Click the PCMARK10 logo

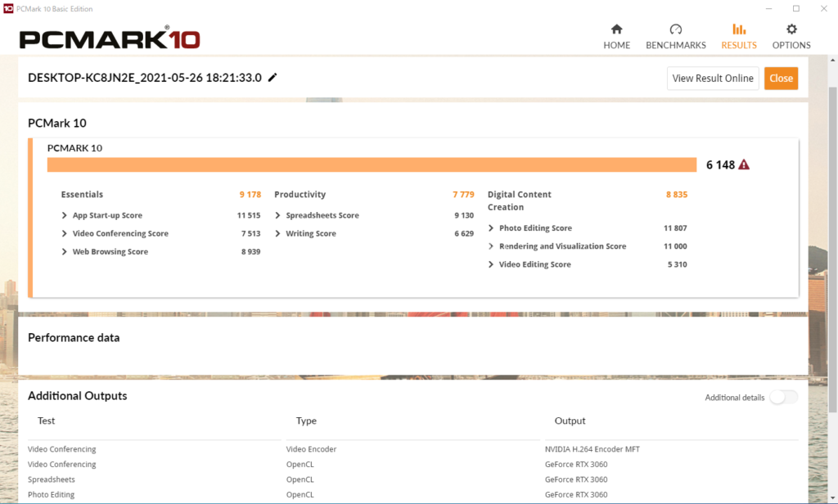(110, 38)
